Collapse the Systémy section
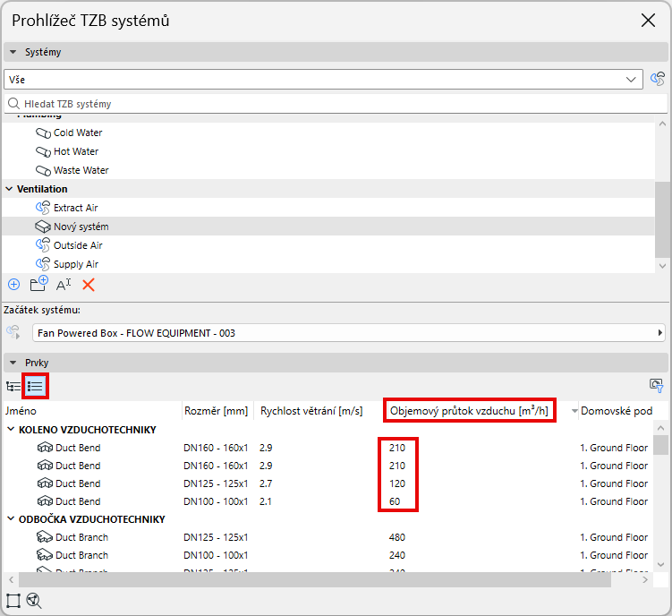Image resolution: width=672 pixels, height=616 pixels. pyautogui.click(x=13, y=52)
